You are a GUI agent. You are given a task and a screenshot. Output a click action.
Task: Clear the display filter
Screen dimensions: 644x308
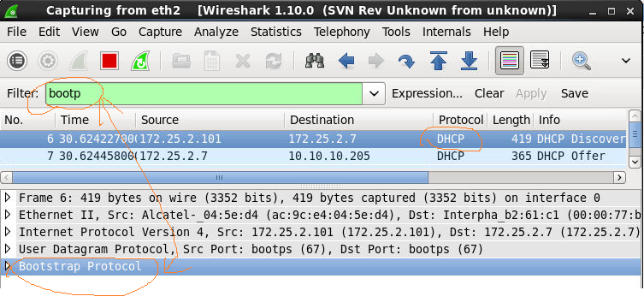click(489, 93)
